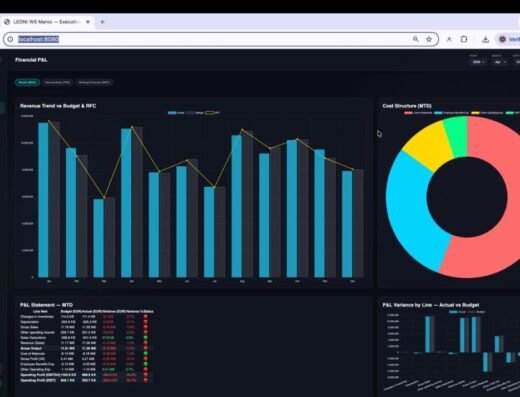Click the 'Line Item' column header
This screenshot has width=520, height=397.
40,312
